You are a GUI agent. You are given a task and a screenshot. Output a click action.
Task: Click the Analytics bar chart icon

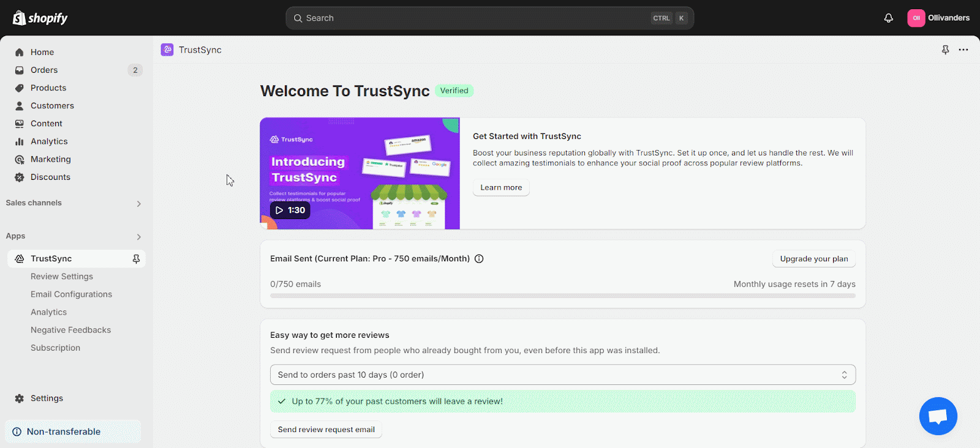20,141
